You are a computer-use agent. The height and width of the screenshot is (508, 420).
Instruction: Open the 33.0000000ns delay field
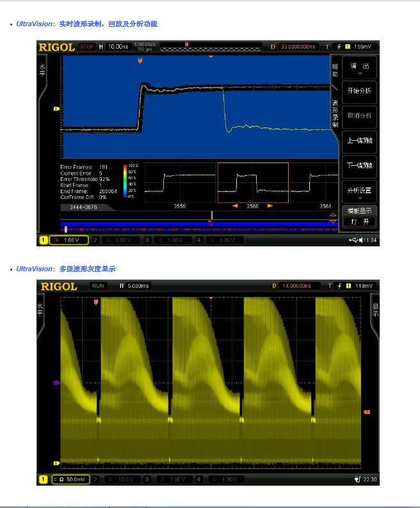[298, 47]
